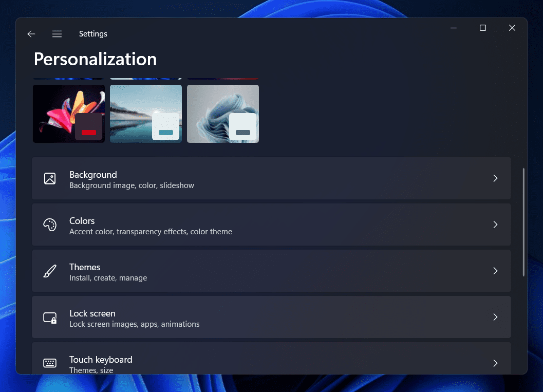Click the back arrow in Settings

31,34
